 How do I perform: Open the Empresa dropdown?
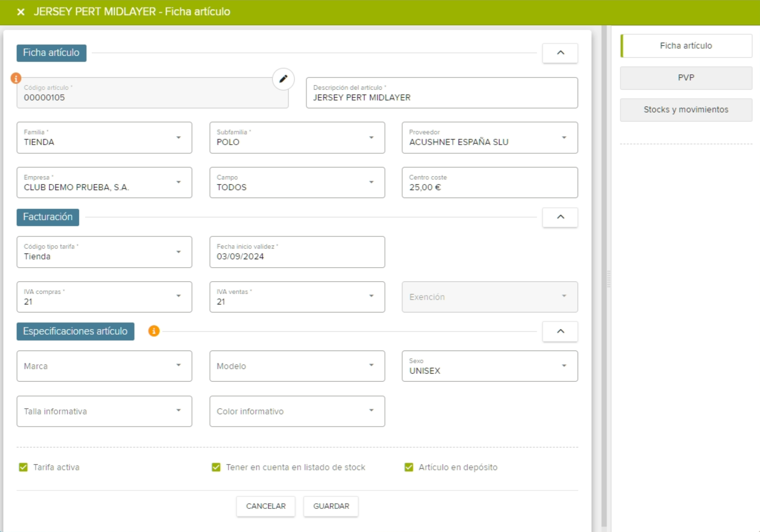[104, 182]
